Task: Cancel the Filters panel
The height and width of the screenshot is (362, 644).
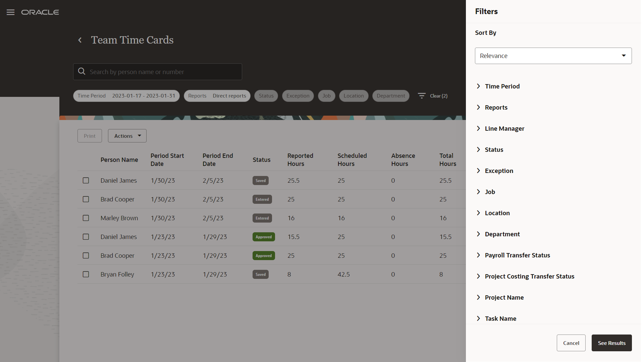Action: [x=571, y=343]
